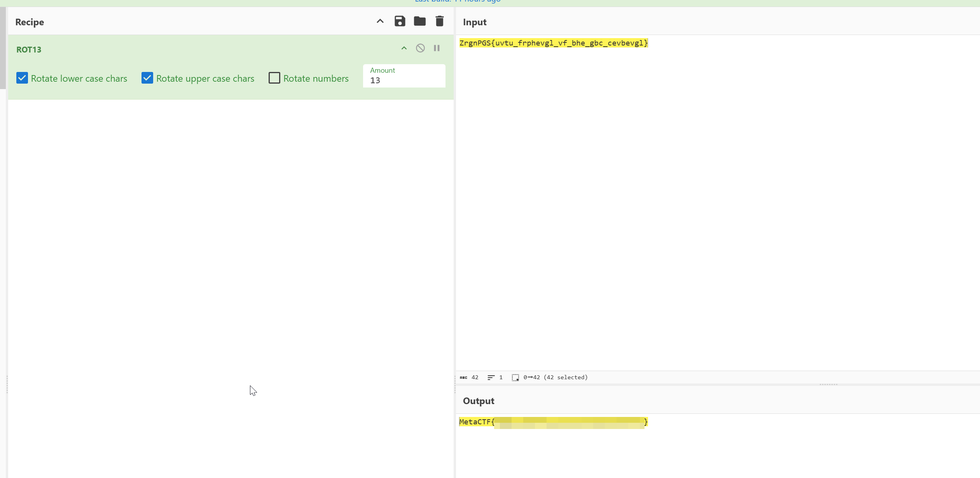Clear the recipe with the trash icon
This screenshot has width=980, height=478.
(x=440, y=21)
